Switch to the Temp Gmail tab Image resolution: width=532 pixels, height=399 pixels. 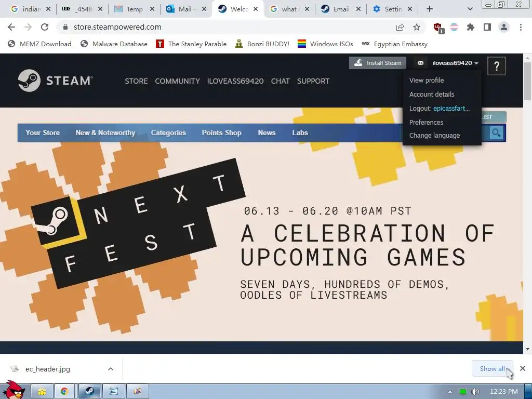pyautogui.click(x=134, y=9)
